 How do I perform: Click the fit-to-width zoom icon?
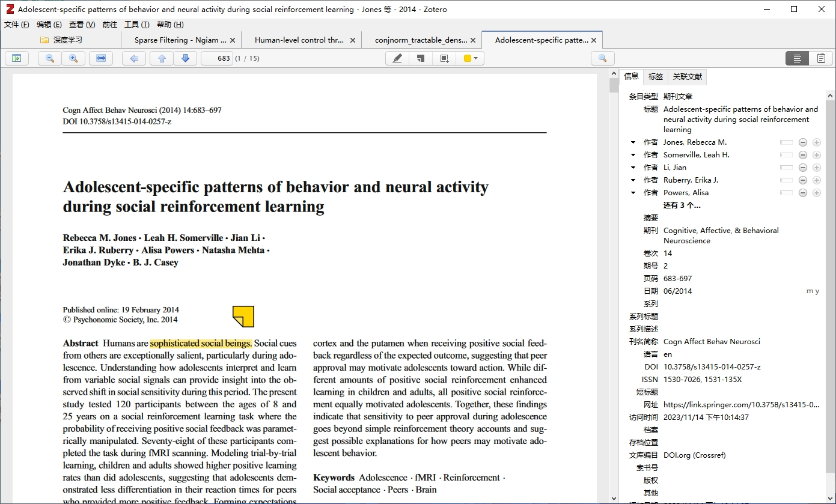pyautogui.click(x=101, y=58)
